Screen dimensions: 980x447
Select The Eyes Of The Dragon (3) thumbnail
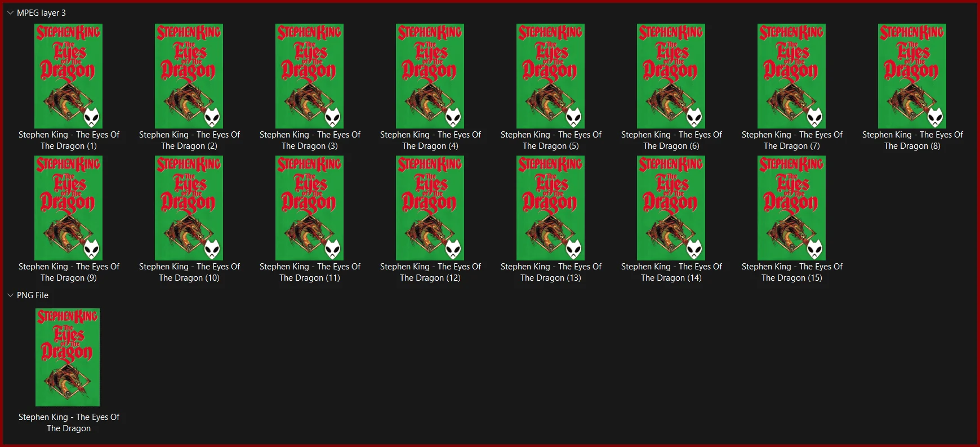point(309,76)
